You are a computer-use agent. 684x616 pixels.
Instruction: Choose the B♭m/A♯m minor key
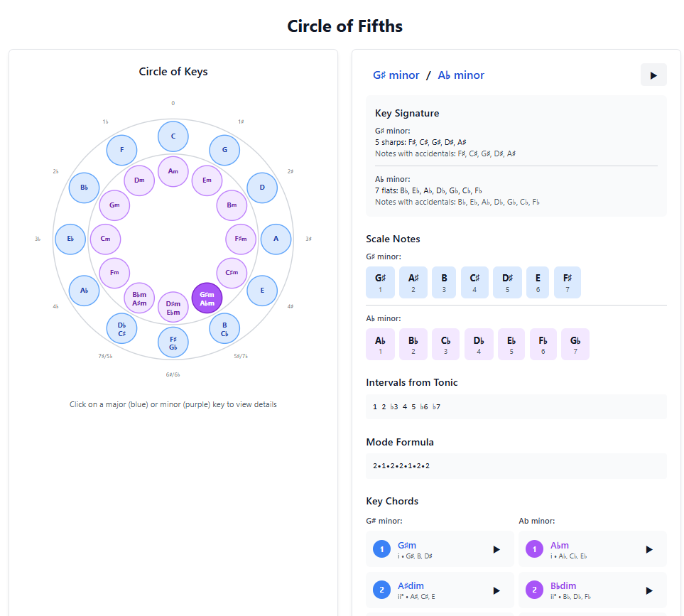[x=139, y=298]
